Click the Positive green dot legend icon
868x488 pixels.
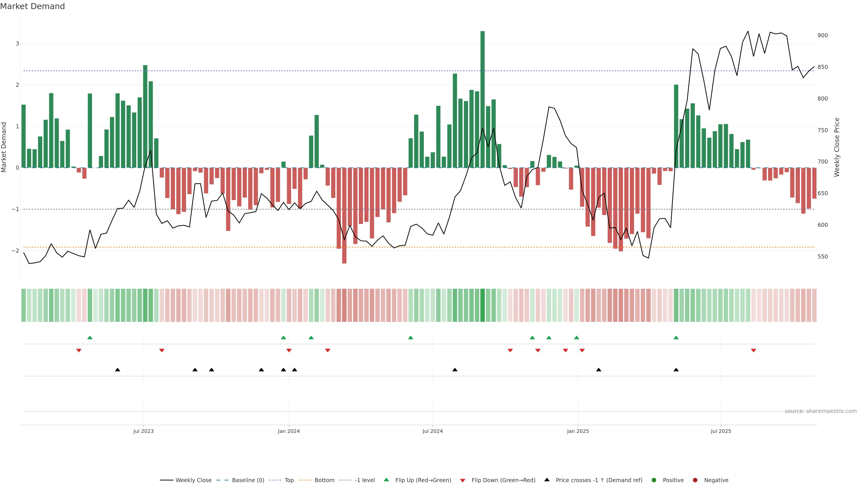tap(654, 480)
